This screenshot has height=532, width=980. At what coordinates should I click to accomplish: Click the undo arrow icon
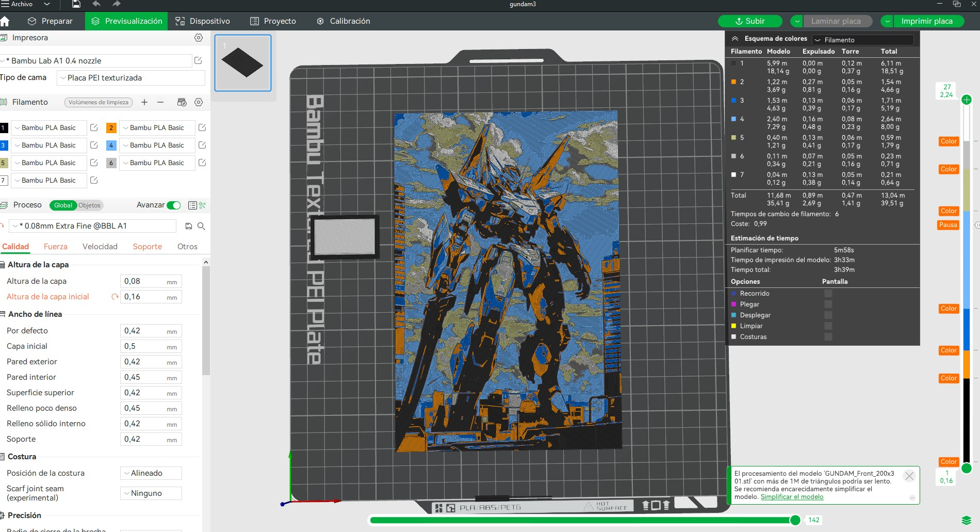[96, 4]
